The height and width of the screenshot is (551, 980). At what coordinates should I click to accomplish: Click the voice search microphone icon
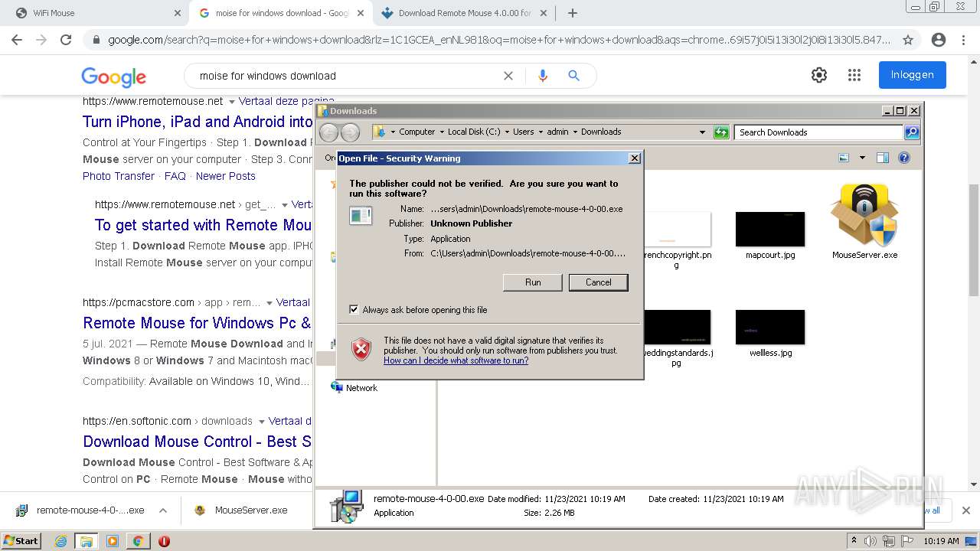pos(543,76)
